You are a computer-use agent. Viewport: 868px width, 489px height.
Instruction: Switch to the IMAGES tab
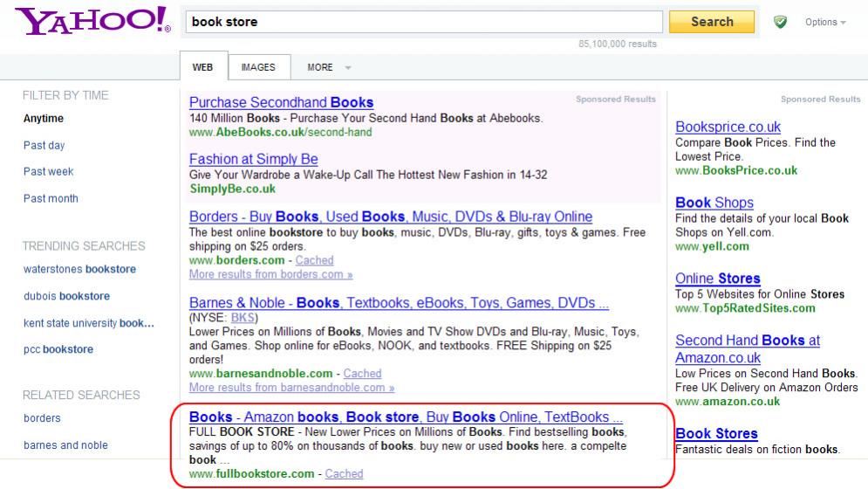(x=258, y=67)
